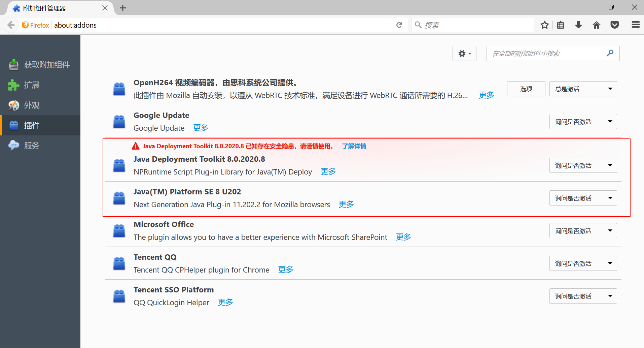Go to the Firefox home page icon
Image resolution: width=644 pixels, height=348 pixels.
click(x=596, y=25)
